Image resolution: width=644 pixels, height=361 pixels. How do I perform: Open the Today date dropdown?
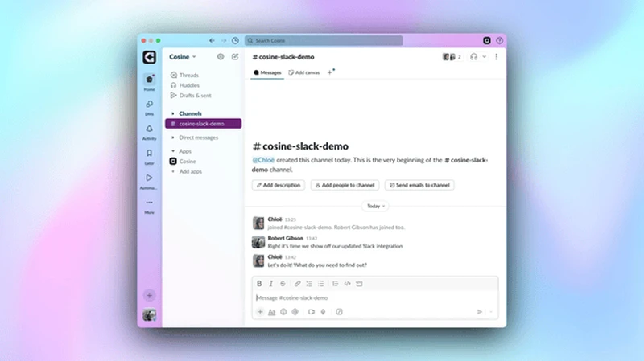click(x=376, y=206)
